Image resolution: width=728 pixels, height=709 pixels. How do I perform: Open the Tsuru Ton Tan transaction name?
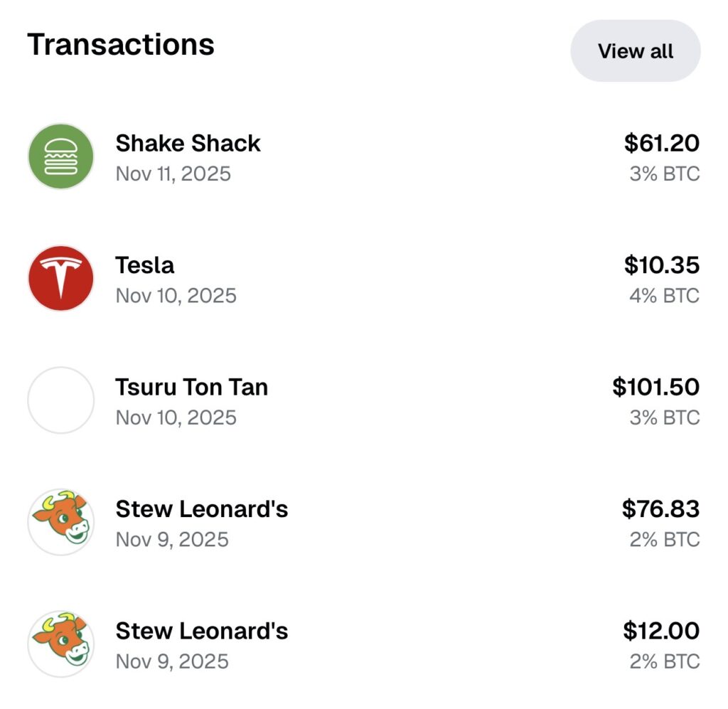tap(191, 387)
